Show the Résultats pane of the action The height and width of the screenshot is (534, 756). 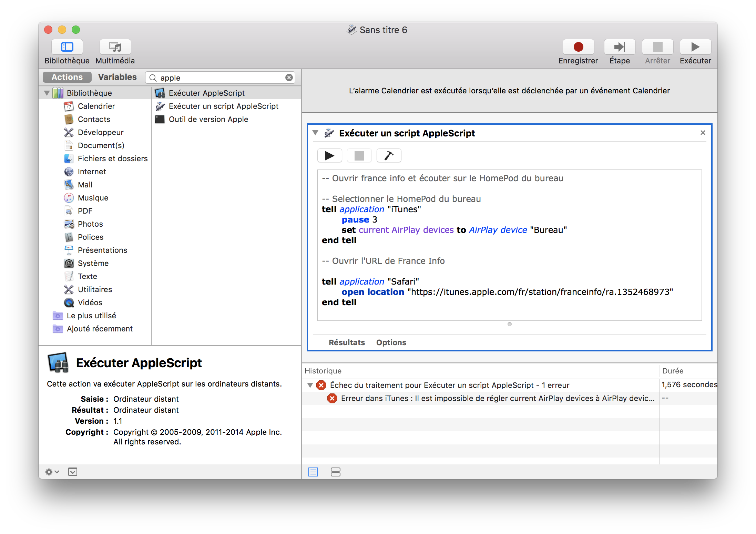tap(347, 342)
